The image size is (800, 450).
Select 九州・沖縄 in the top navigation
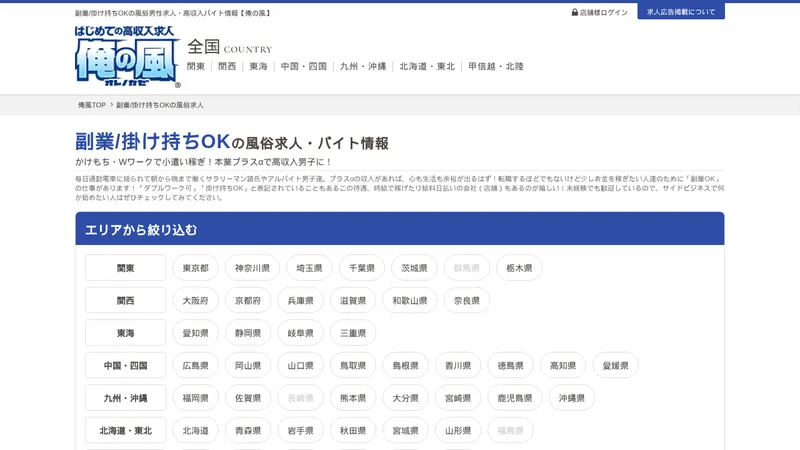[x=363, y=66]
